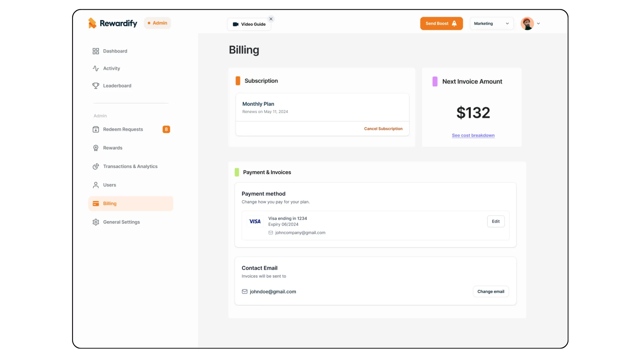644x361 pixels.
Task: Open the See cost breakdown link
Action: tap(473, 135)
